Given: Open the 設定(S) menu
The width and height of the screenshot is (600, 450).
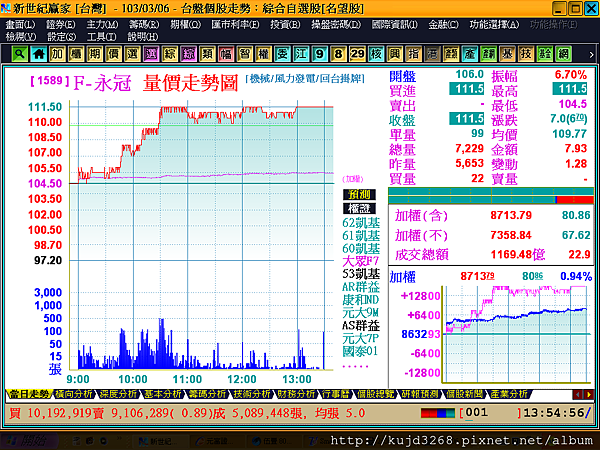Looking at the screenshot, I should (61, 37).
